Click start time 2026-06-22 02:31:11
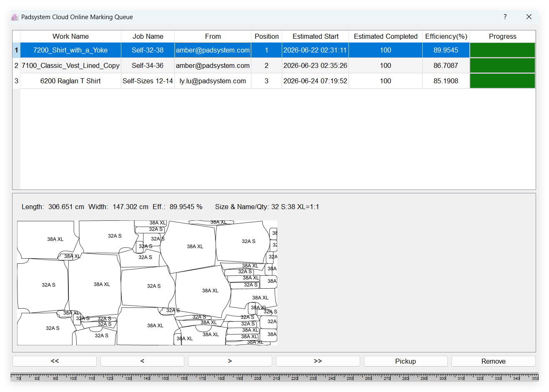The width and height of the screenshot is (549, 392). point(315,50)
